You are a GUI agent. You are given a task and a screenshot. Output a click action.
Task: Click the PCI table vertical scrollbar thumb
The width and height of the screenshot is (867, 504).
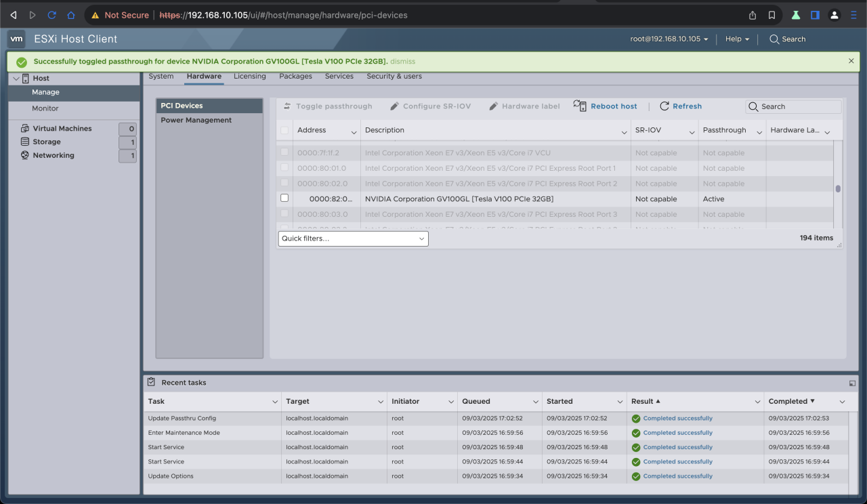click(x=838, y=189)
